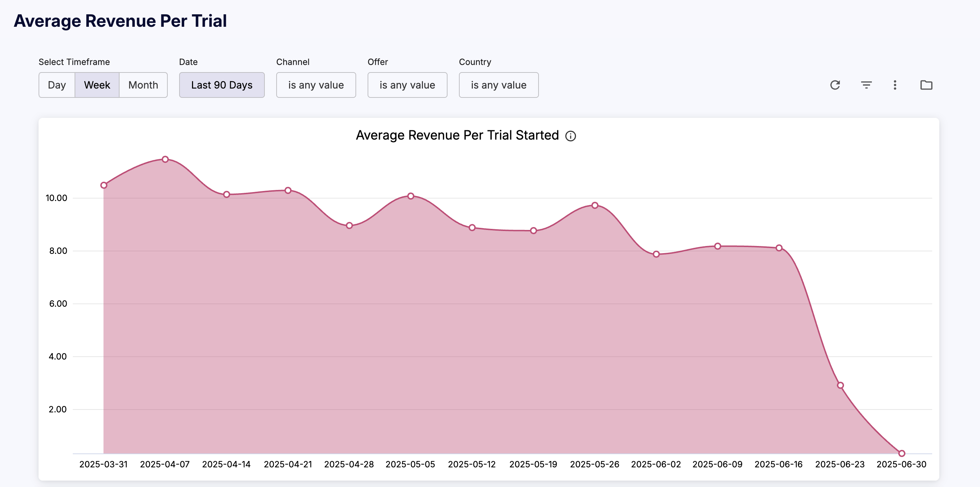Click the 2025-04-07 x-axis label
This screenshot has height=487, width=980.
pos(165,464)
